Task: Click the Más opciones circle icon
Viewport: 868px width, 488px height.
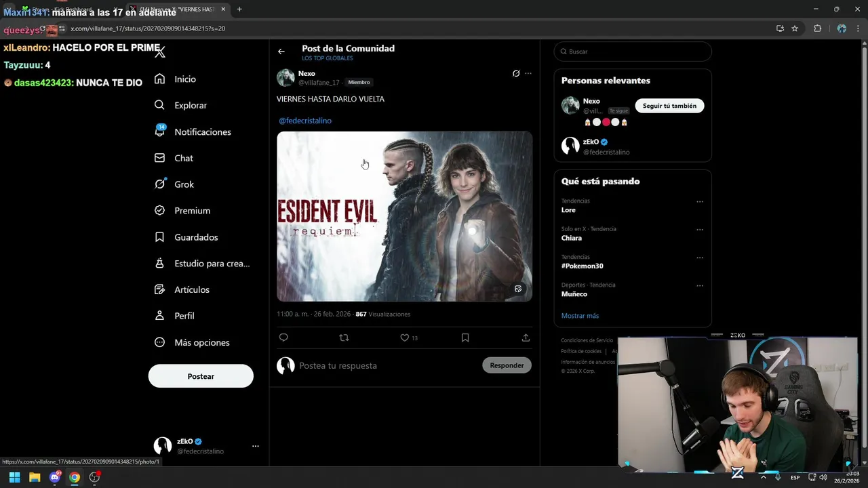Action: click(159, 342)
